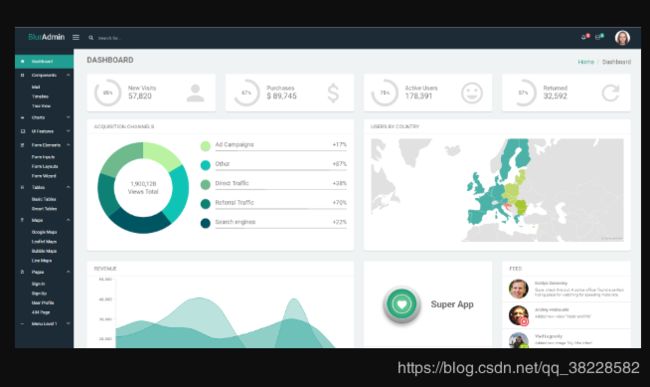The height and width of the screenshot is (387, 650).
Task: Open Sign Up page link
Action: [39, 293]
